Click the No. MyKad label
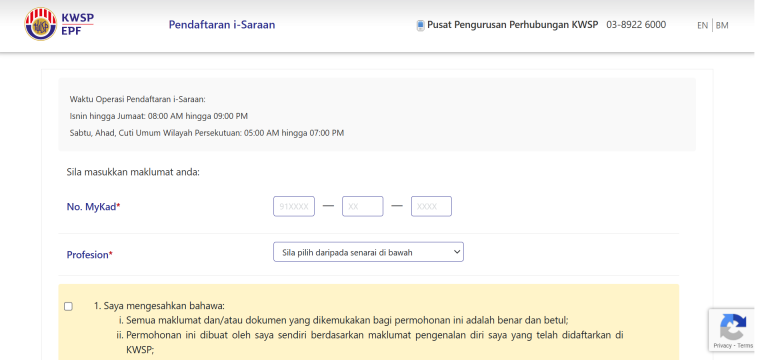The width and height of the screenshot is (768, 360). [93, 207]
